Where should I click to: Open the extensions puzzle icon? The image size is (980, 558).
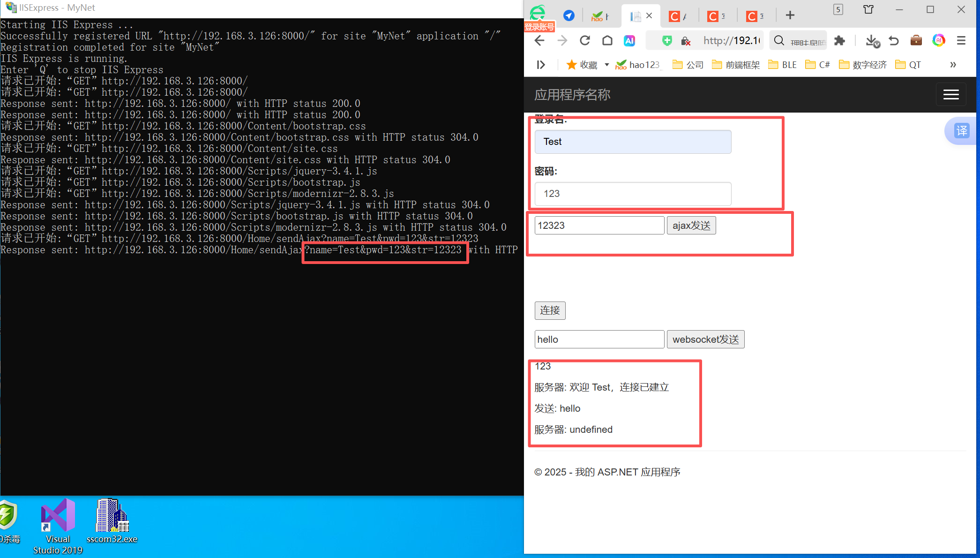tap(839, 41)
